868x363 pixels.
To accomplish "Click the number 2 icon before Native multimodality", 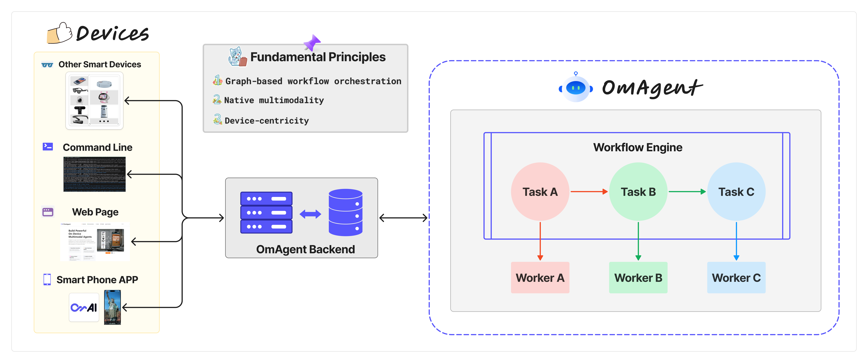I will 217,100.
